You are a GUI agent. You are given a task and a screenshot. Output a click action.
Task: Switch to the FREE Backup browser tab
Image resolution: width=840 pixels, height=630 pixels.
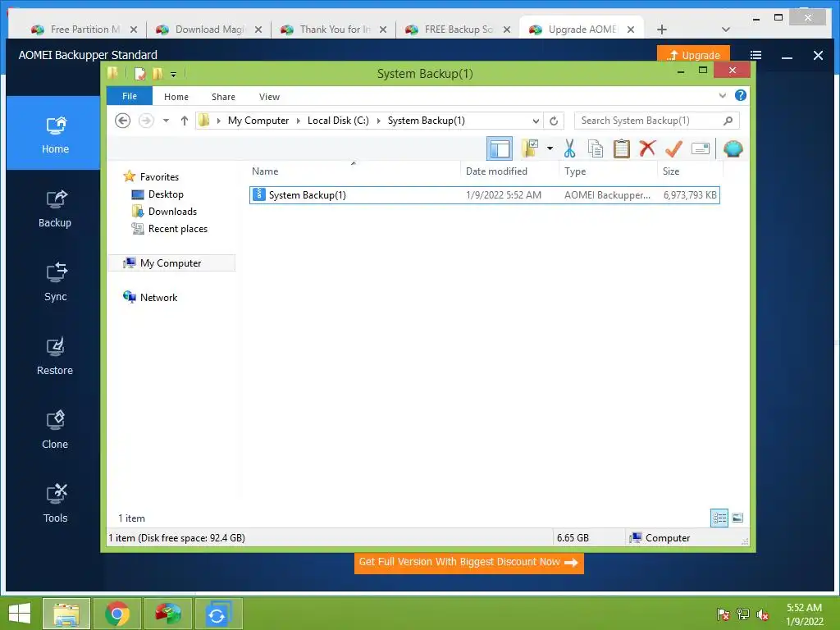pos(459,30)
